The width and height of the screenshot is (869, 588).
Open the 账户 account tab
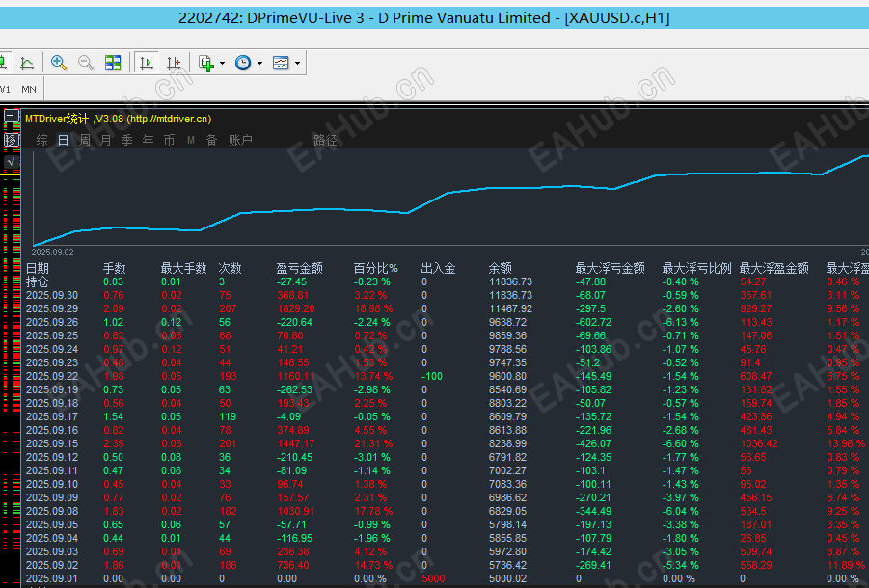tap(240, 140)
